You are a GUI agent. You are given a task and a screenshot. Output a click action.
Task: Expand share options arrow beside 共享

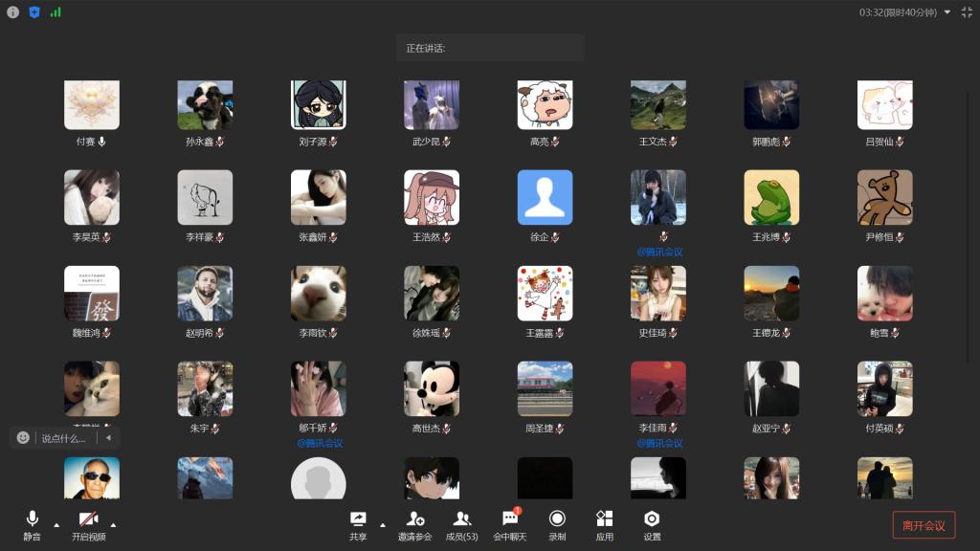[x=383, y=524]
